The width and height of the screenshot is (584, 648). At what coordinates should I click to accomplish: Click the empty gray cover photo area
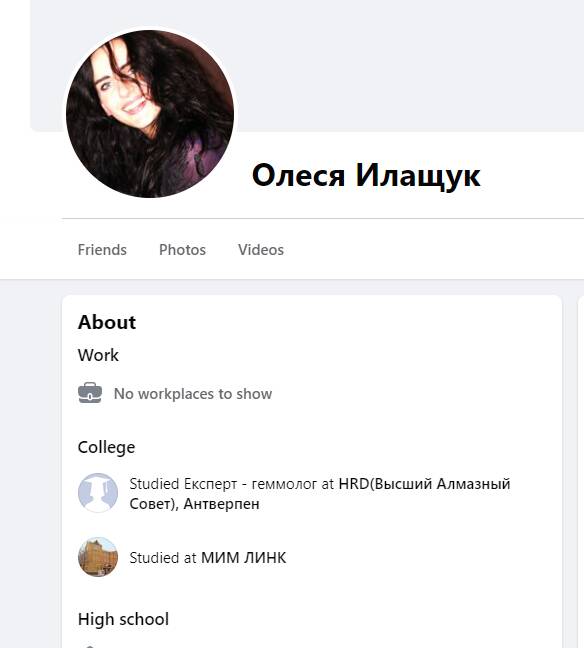[372, 62]
